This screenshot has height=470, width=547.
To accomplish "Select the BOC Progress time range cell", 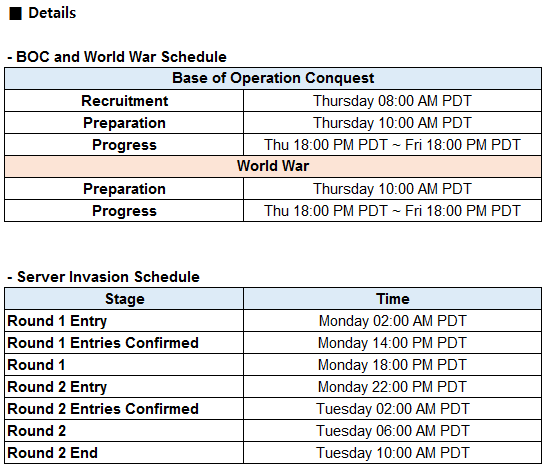I will point(392,145).
